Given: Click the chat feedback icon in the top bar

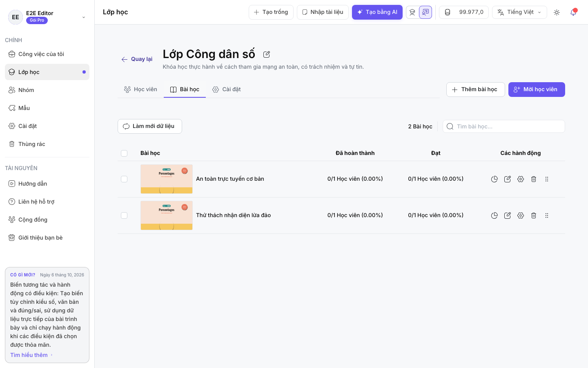Looking at the screenshot, I should coord(425,12).
